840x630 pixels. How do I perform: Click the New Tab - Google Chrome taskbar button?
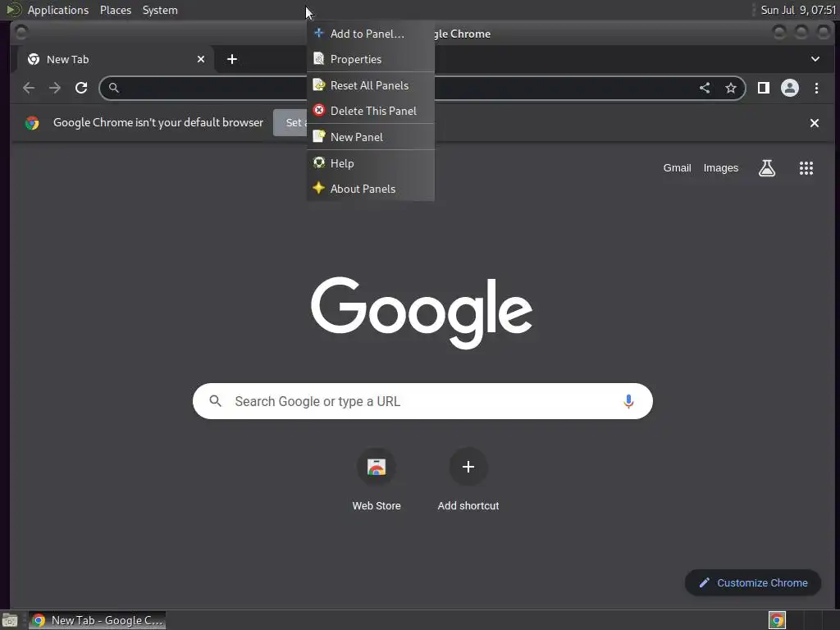[98, 620]
